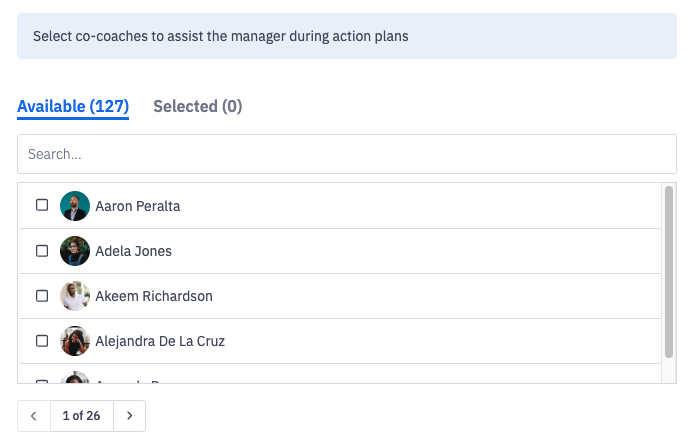
Task: Focus the Search input field
Action: 347,154
